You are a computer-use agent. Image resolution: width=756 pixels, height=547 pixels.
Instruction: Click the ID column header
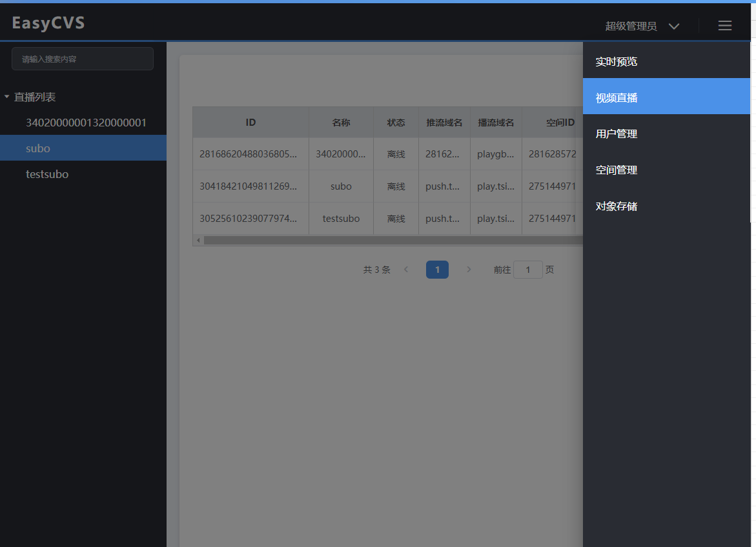pyautogui.click(x=250, y=123)
